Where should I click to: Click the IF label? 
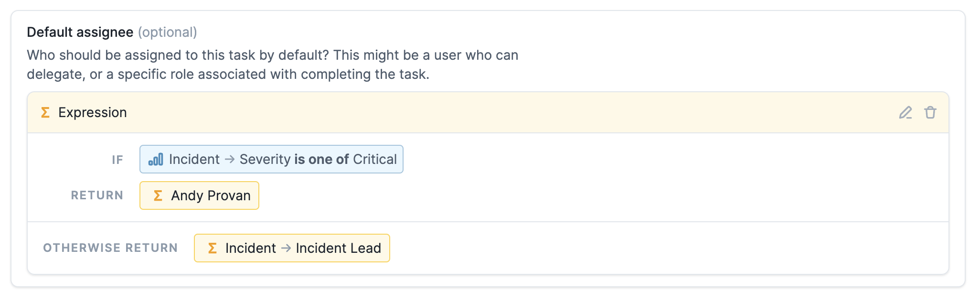pos(117,160)
